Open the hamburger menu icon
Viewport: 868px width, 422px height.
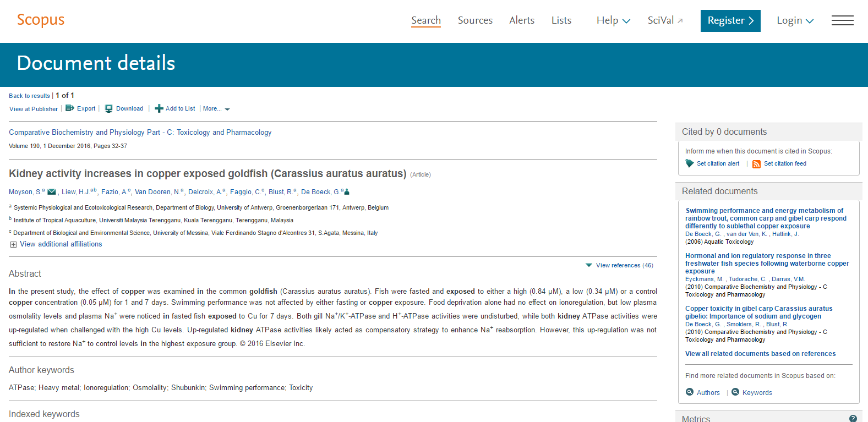pos(842,20)
